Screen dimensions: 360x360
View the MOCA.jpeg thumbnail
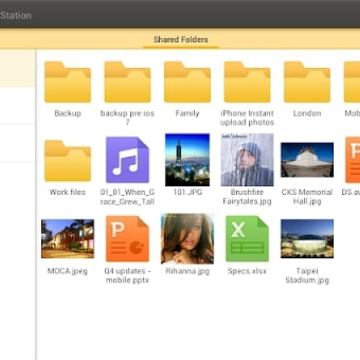click(67, 239)
